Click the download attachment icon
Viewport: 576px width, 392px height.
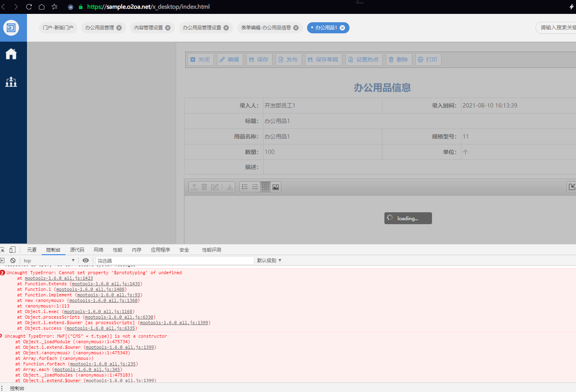click(x=230, y=187)
